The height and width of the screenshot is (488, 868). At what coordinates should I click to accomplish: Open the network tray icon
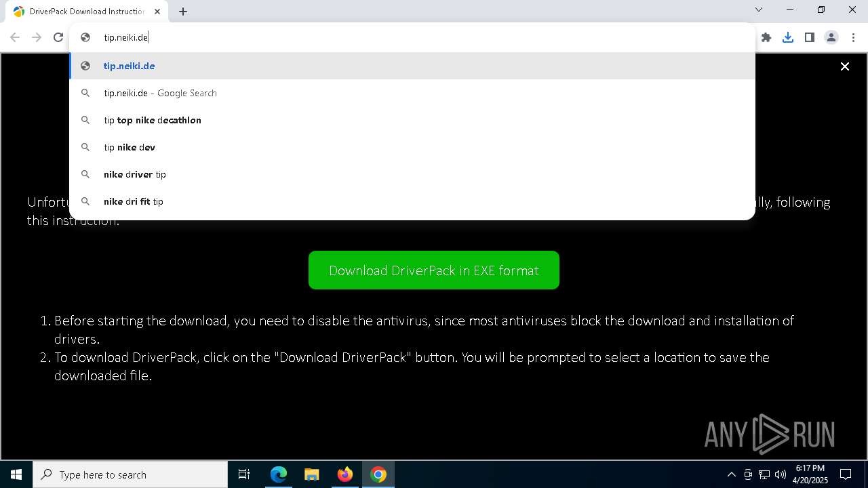coord(764,474)
